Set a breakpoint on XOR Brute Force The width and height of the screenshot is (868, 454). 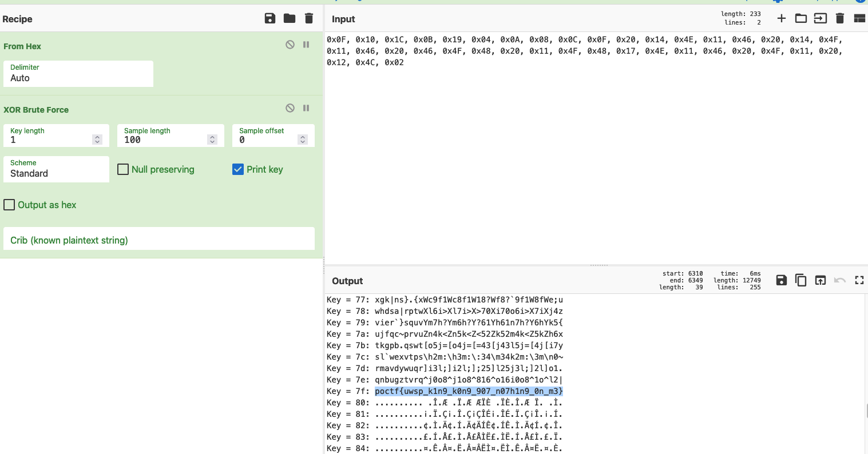click(306, 108)
